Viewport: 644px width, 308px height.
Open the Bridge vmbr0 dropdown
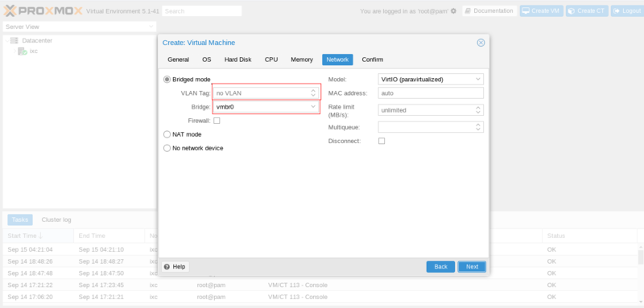point(266,107)
